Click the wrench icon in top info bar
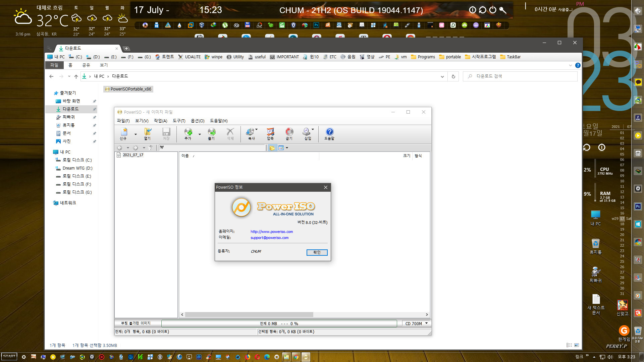 [x=502, y=10]
